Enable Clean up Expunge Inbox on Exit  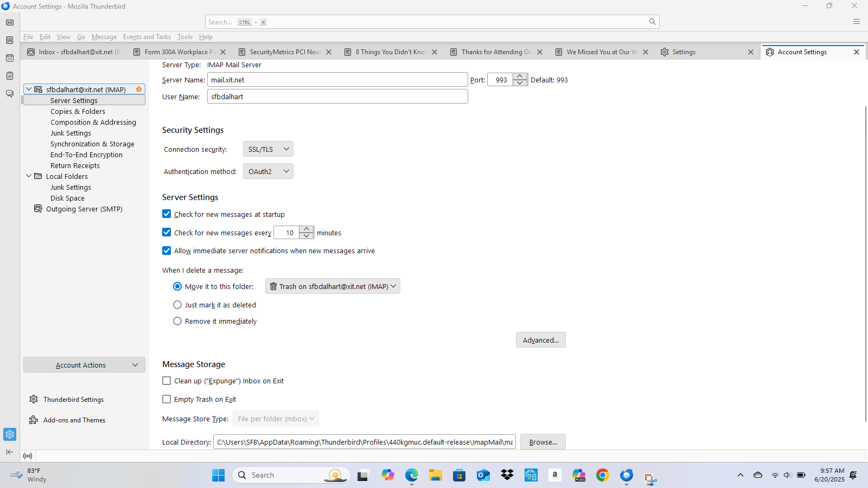click(x=167, y=381)
